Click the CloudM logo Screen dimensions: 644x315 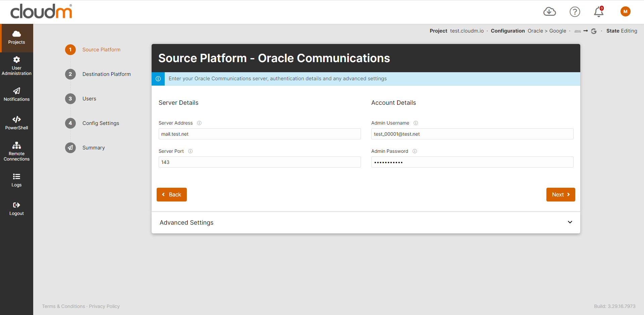click(41, 11)
